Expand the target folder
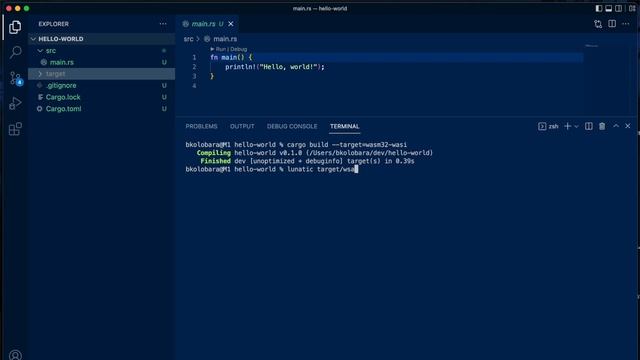This screenshot has height=360, width=640. tap(102, 74)
